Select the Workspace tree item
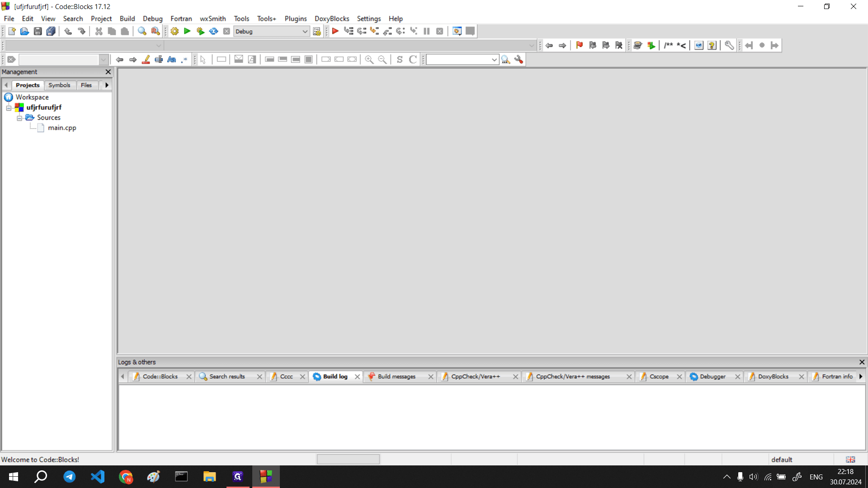This screenshot has width=868, height=488. coord(32,97)
